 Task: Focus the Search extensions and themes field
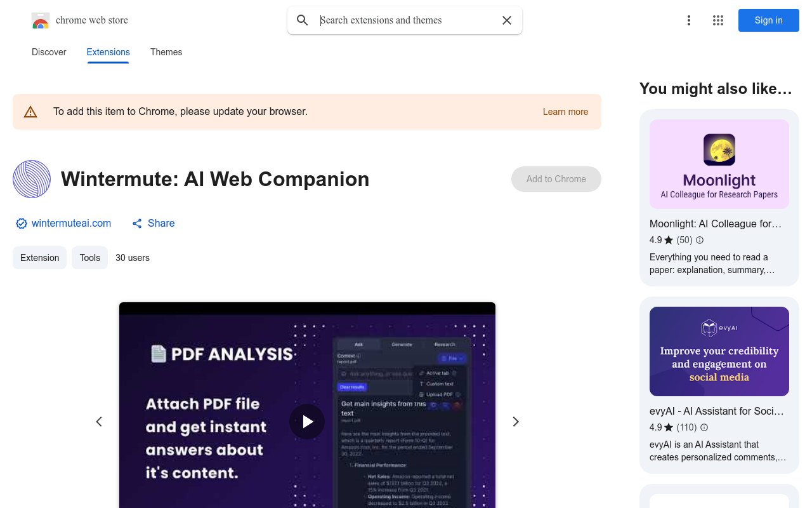pyautogui.click(x=406, y=20)
